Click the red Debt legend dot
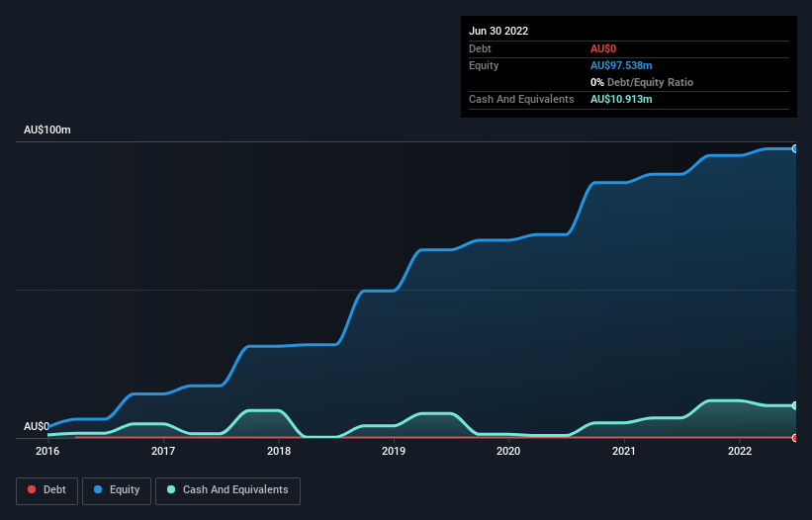 tap(32, 489)
